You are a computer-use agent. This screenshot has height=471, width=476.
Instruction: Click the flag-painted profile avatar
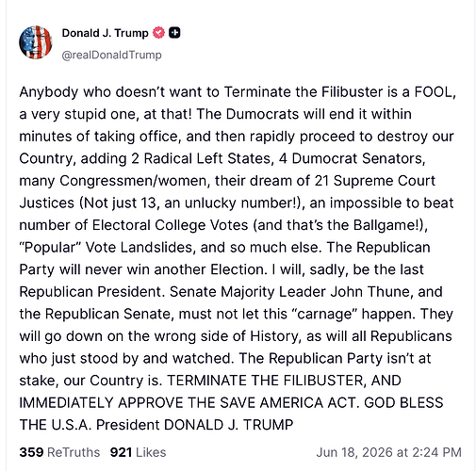coord(36,42)
